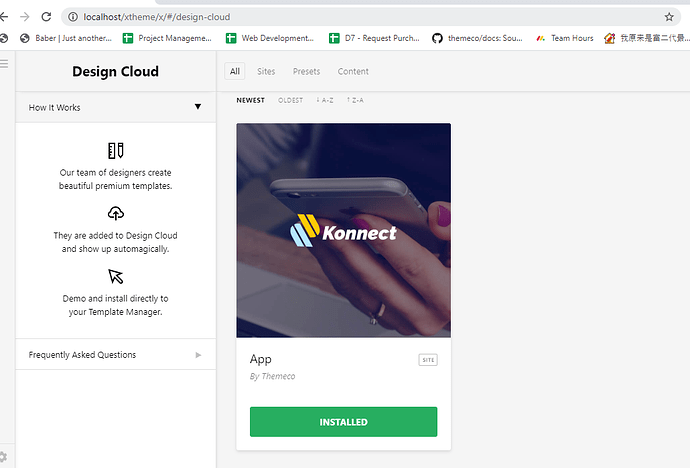690x468 pixels.
Task: Open the Project Management bookmark
Action: [167, 38]
